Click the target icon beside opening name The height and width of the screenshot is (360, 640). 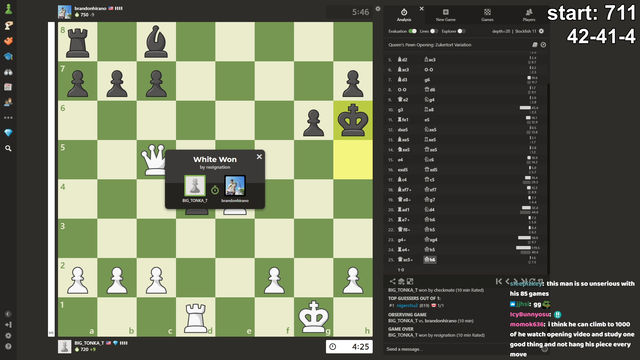pos(543,45)
